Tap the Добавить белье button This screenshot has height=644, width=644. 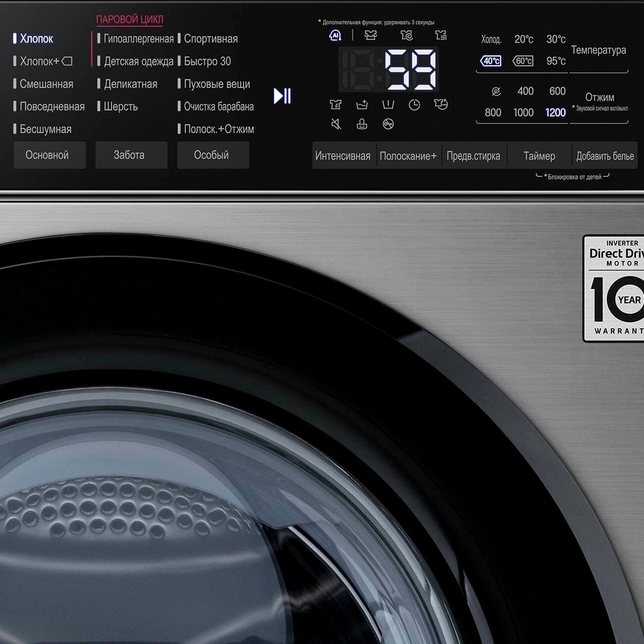tap(605, 156)
